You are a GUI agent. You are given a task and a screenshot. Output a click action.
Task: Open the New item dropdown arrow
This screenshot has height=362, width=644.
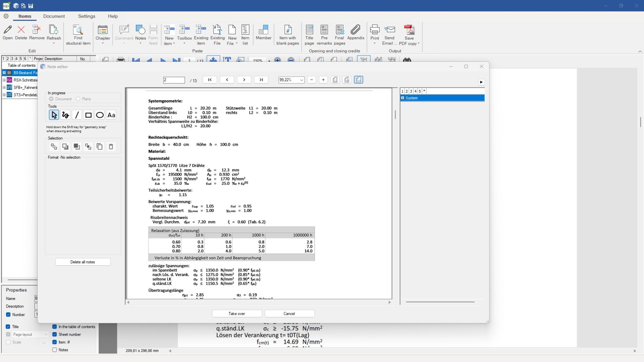coord(174,44)
